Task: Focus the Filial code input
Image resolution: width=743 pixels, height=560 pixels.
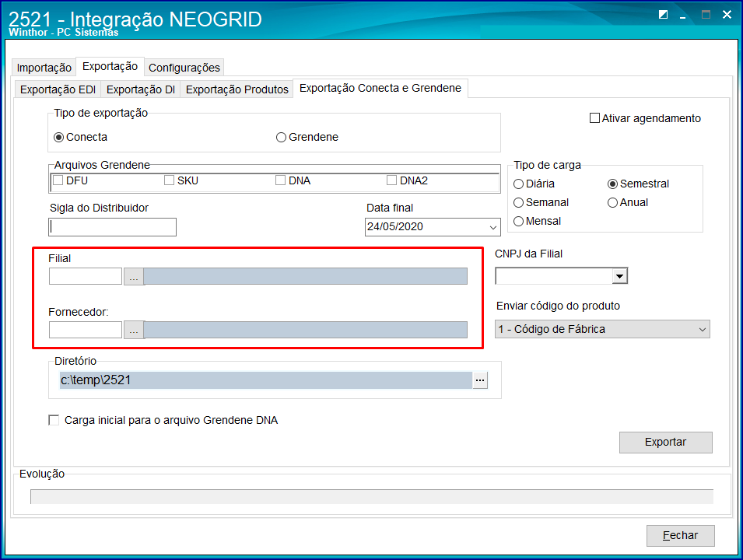Action: (86, 277)
